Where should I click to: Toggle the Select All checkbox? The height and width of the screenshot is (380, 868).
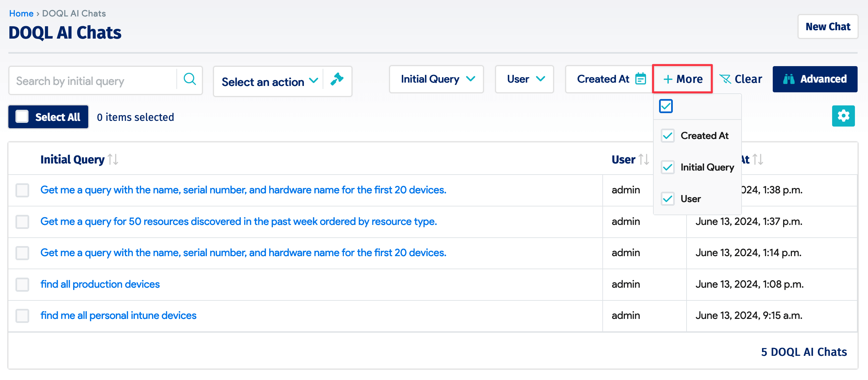pyautogui.click(x=22, y=117)
